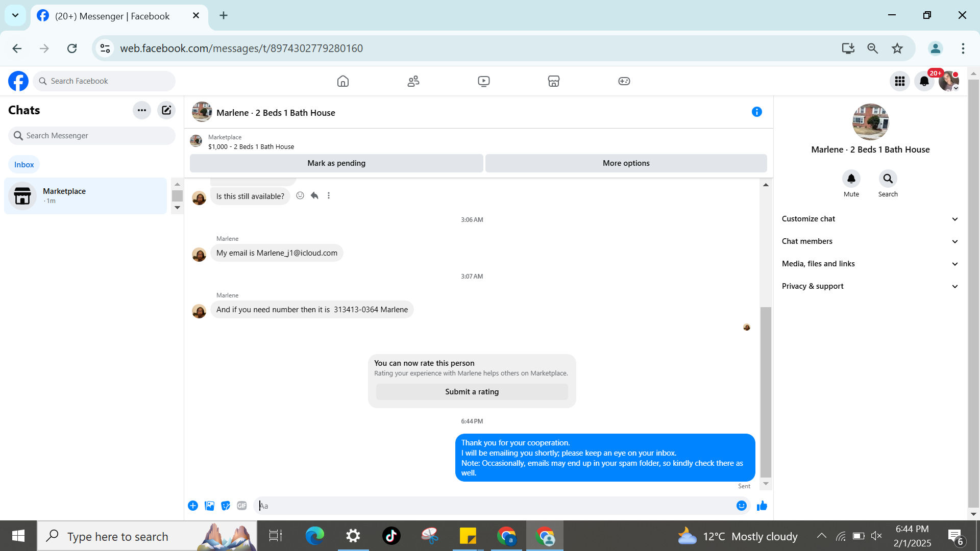Send a thumbs up like

(x=762, y=506)
